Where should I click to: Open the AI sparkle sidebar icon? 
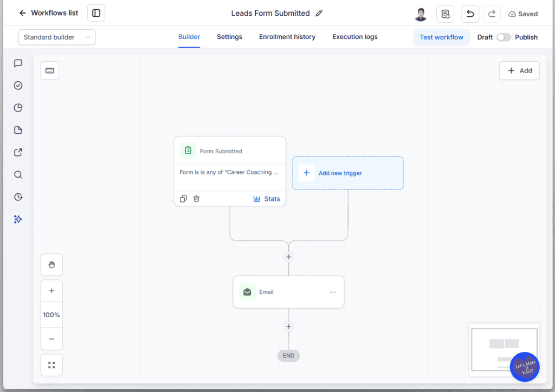coord(18,219)
